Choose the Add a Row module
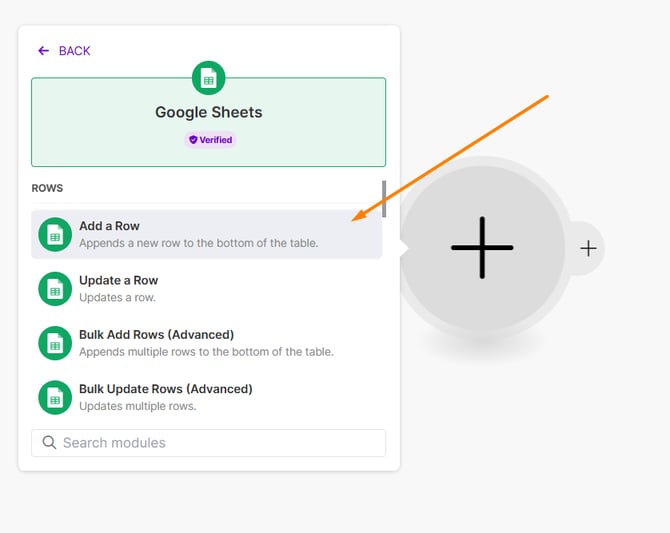Viewport: 670px width, 533px height. (x=200, y=234)
